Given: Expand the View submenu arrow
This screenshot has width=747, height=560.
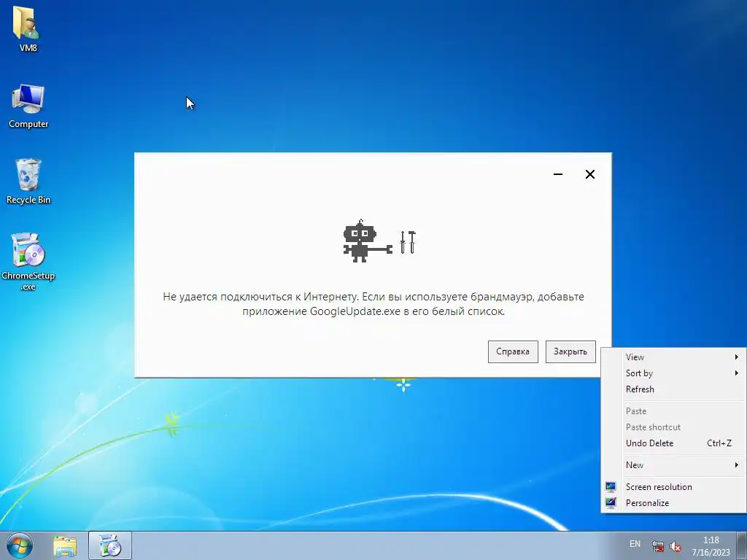Looking at the screenshot, I should [x=737, y=357].
